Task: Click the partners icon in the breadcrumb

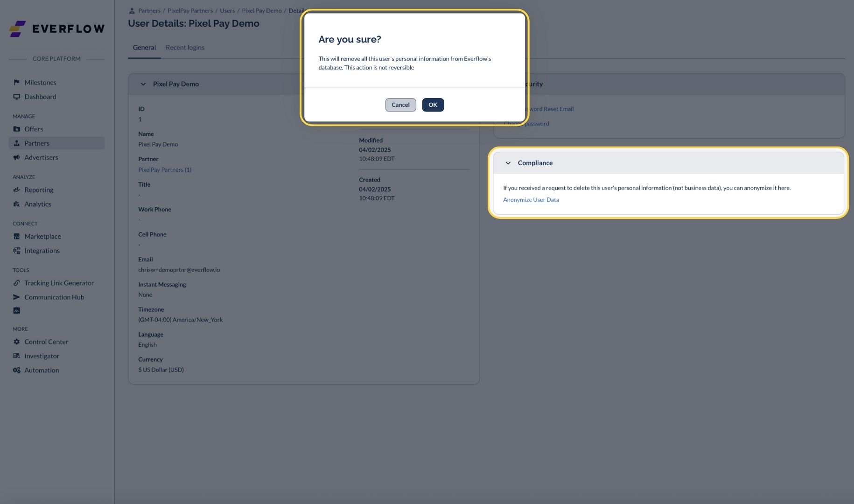Action: 132,11
